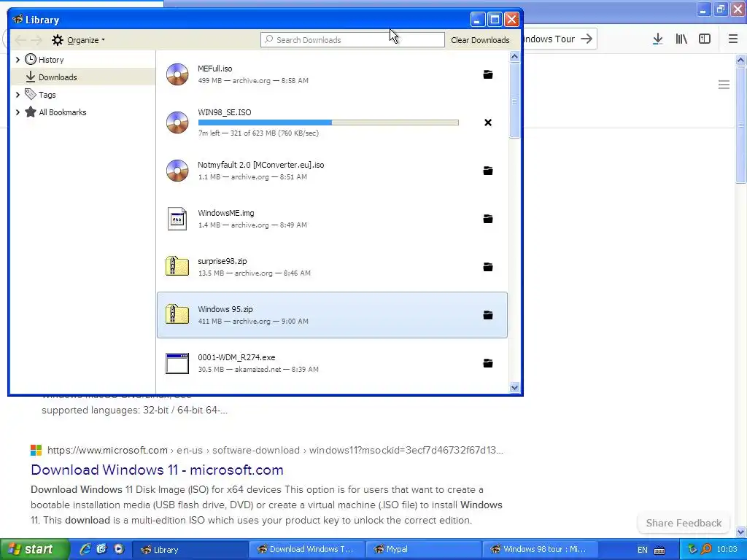
Task: Click the downloads list scrollbar thumb
Action: click(514, 101)
